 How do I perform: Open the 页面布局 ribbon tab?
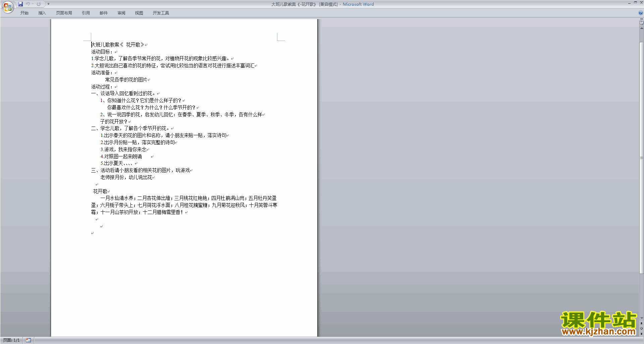(x=64, y=13)
